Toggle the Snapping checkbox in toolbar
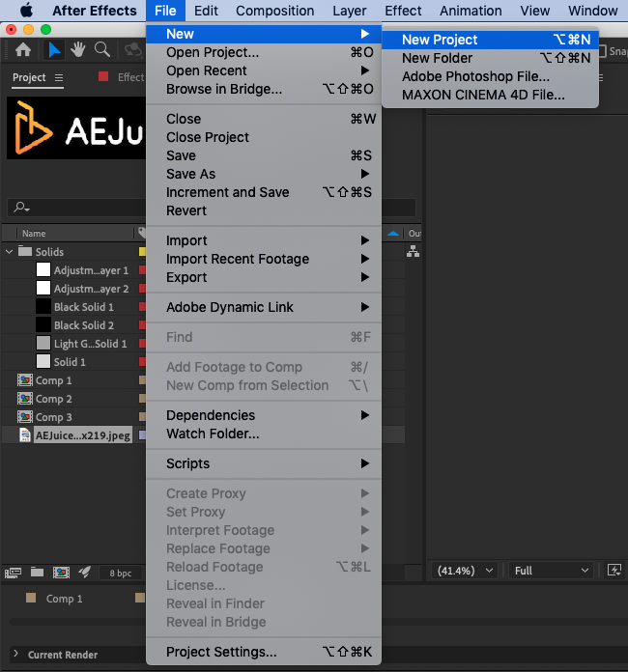The width and height of the screenshot is (628, 672). (x=602, y=51)
